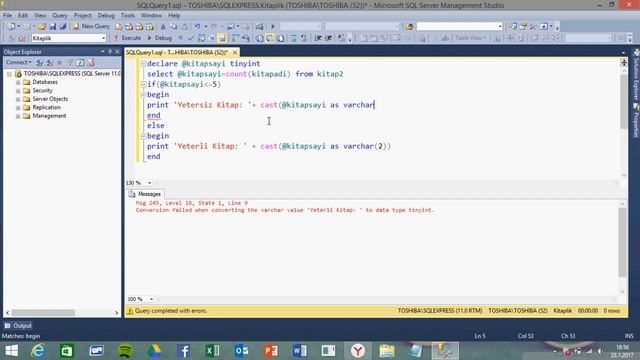Expand the Security folder node
This screenshot has height=360, width=640.
[18, 91]
